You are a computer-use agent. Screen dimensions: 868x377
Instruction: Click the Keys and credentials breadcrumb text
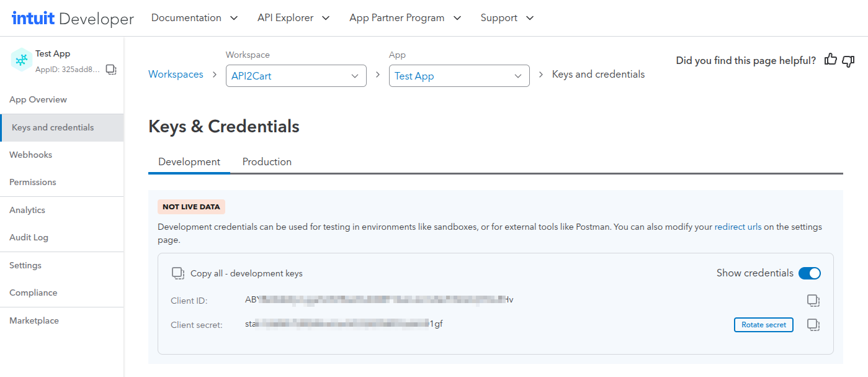(598, 74)
